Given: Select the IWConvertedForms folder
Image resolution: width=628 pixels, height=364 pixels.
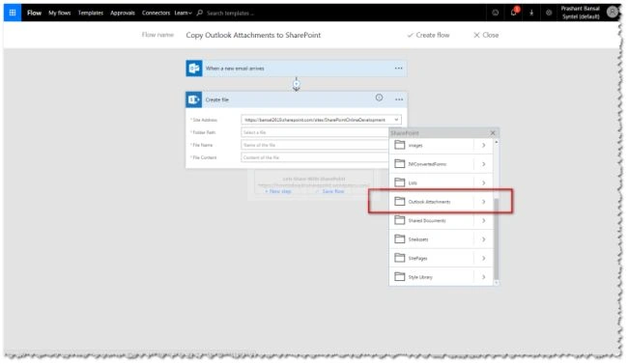Looking at the screenshot, I should 431,164.
